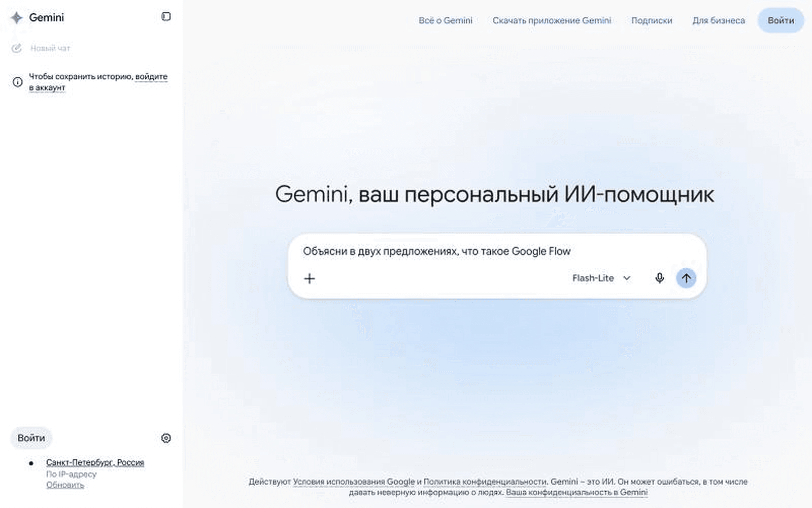Click the 'Санкт-Петербург, Россия' location link
This screenshot has width=812, height=508.
[x=95, y=462]
